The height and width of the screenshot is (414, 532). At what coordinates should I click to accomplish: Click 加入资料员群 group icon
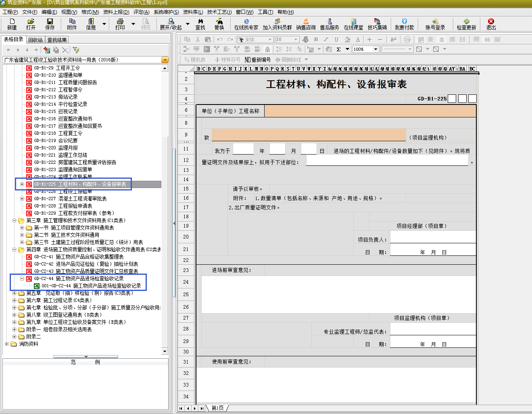pyautogui.click(x=277, y=24)
